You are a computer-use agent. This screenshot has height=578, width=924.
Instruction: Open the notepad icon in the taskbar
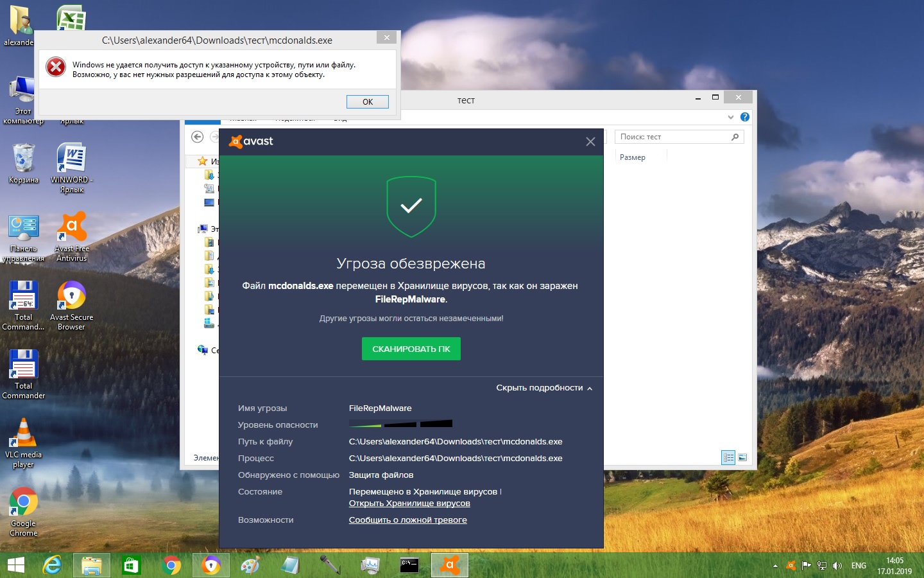click(x=290, y=565)
